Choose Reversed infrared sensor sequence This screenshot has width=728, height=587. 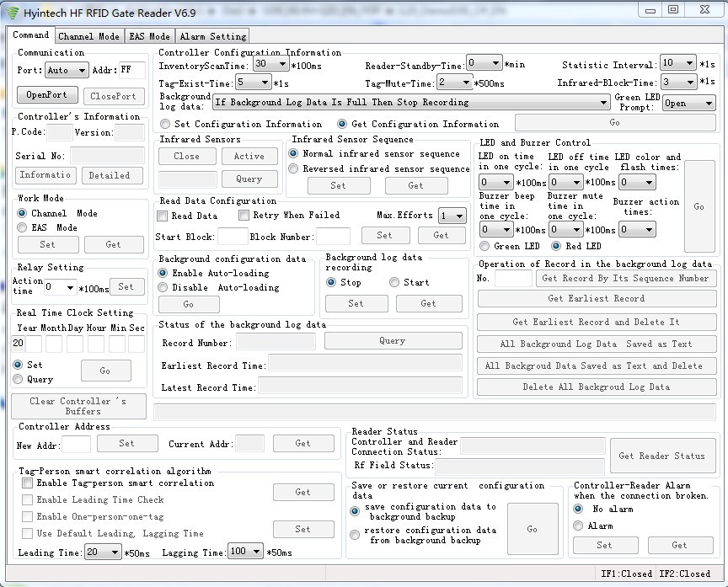(x=379, y=168)
